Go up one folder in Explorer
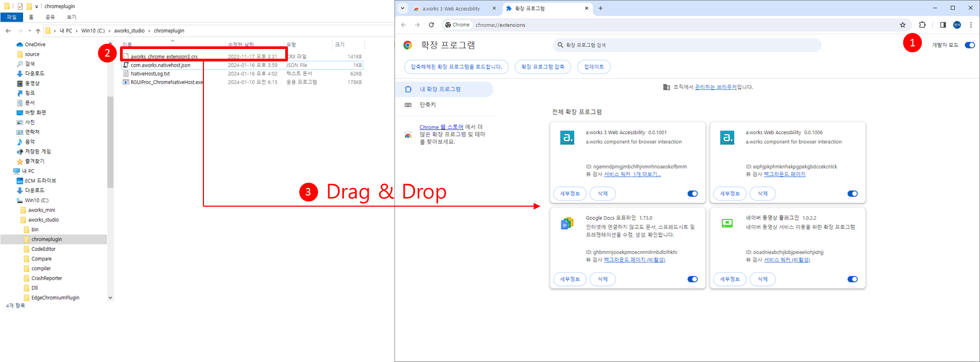 pyautogui.click(x=38, y=31)
